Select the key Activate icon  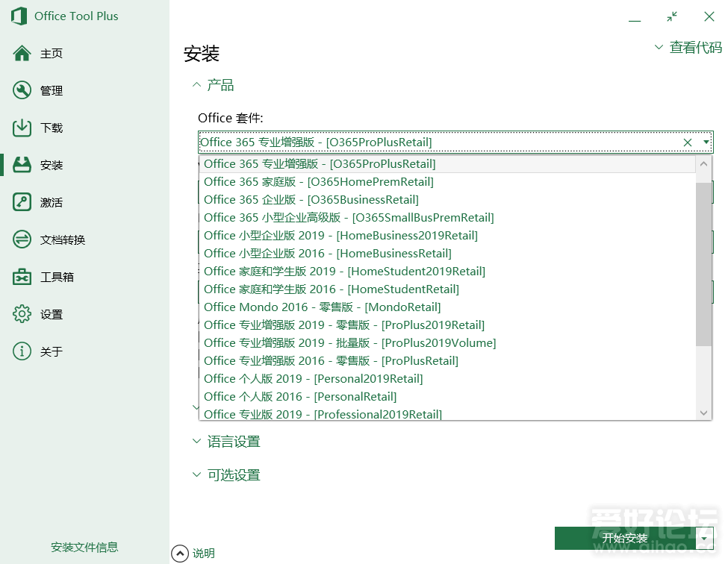(22, 202)
